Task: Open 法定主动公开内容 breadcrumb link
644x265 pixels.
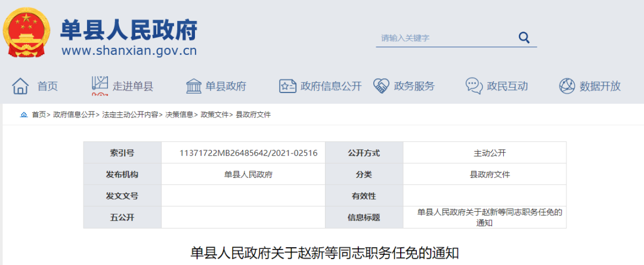Action: click(130, 115)
